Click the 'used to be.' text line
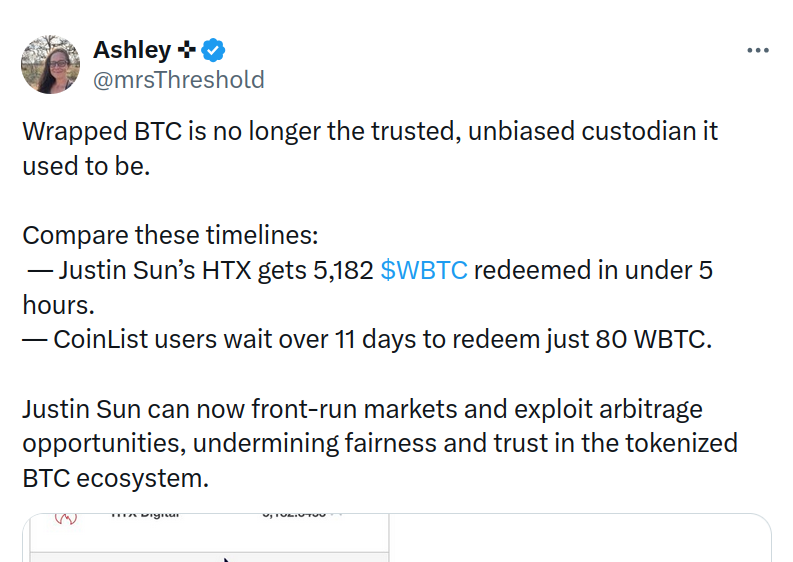 (86, 166)
